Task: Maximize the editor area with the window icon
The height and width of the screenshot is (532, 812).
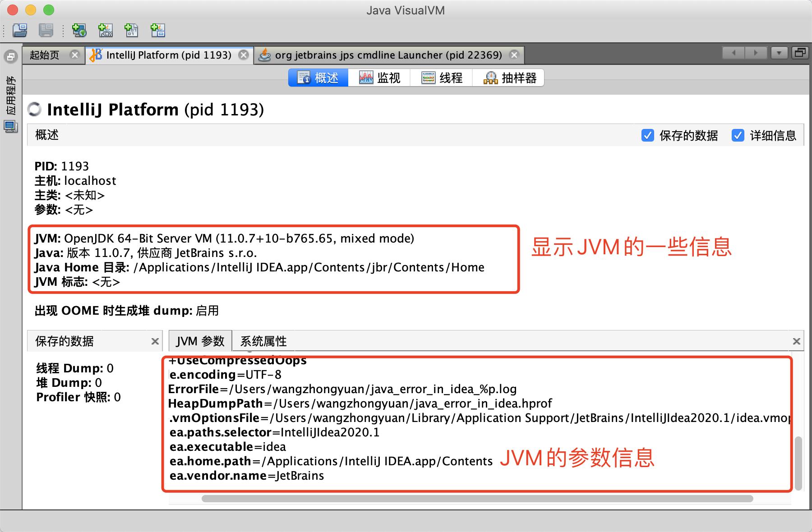Action: click(800, 53)
